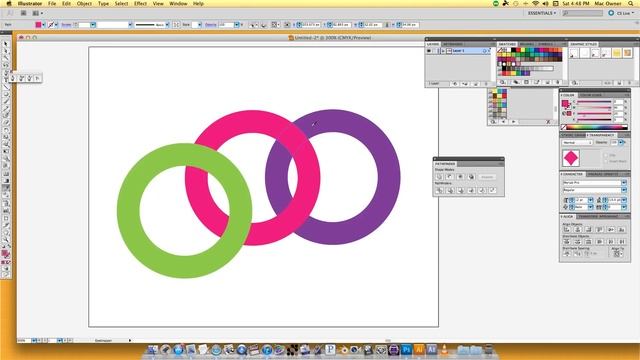Screen dimensions: 640x360
Task: Select the Direct Selection tool
Action: click(x=6, y=51)
